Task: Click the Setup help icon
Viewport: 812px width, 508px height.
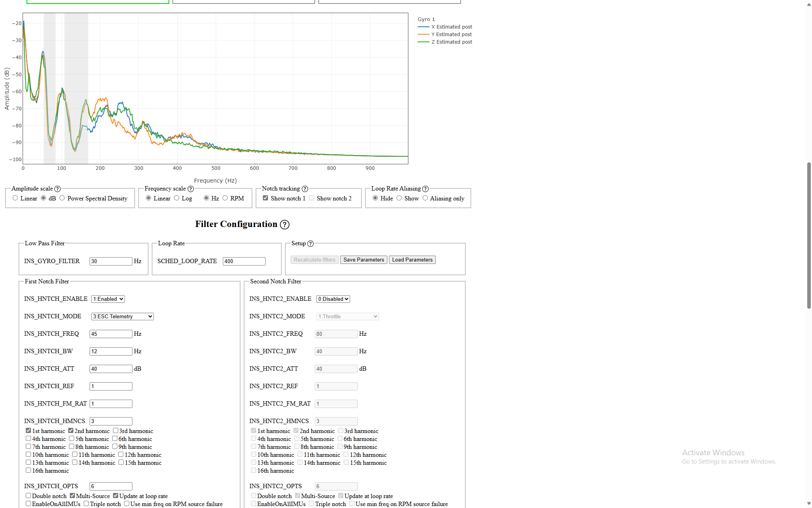Action: [310, 244]
